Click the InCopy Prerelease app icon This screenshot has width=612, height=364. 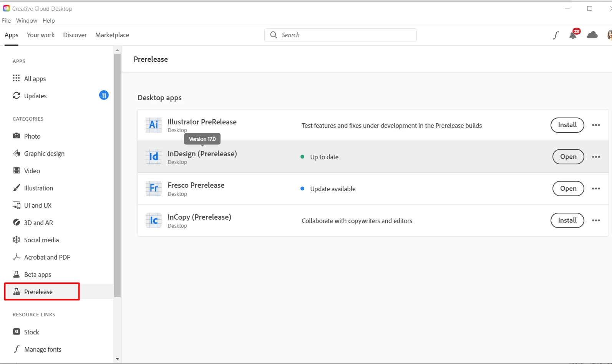(x=154, y=220)
